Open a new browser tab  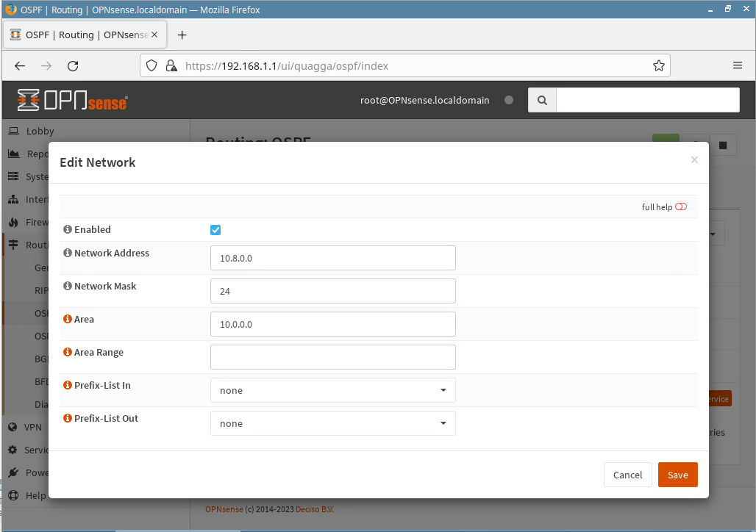pos(182,35)
